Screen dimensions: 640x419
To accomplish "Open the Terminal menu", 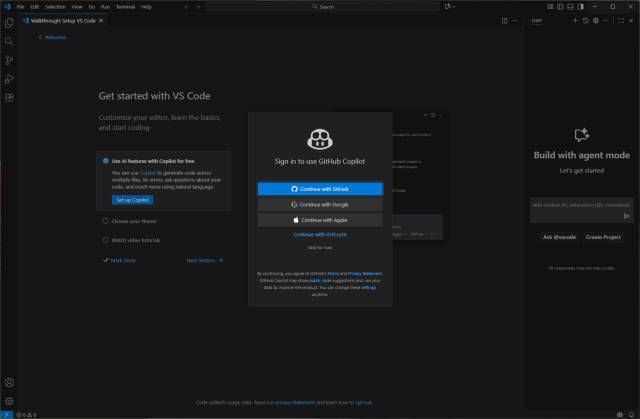I will pyautogui.click(x=126, y=6).
